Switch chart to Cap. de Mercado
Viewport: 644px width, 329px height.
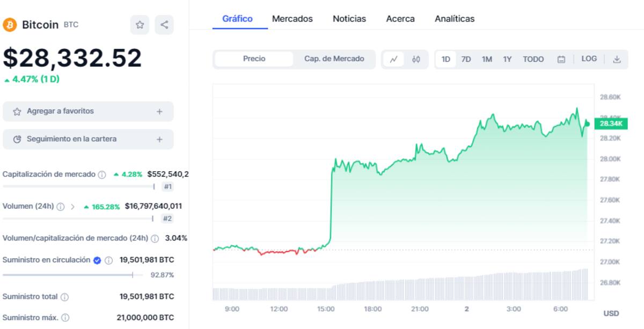point(334,59)
